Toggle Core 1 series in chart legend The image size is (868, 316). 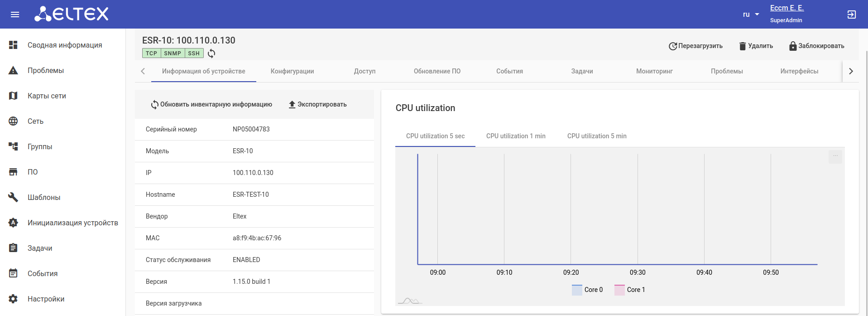coord(630,290)
